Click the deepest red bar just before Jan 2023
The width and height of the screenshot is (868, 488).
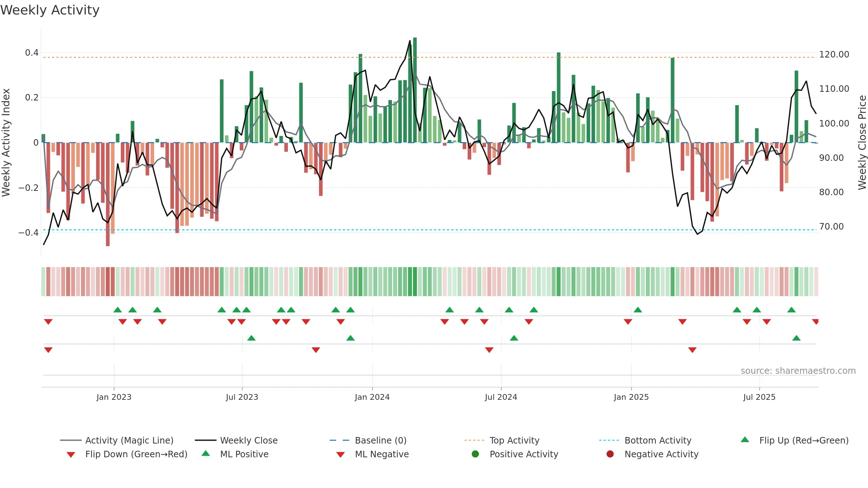click(x=108, y=194)
